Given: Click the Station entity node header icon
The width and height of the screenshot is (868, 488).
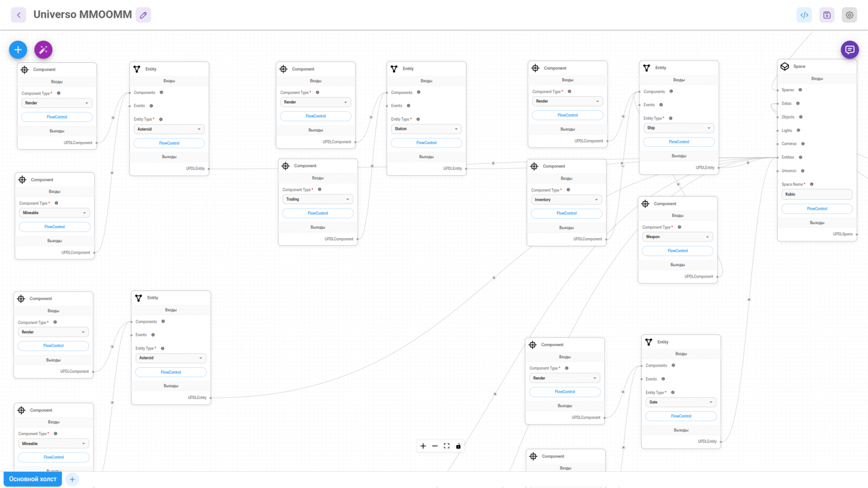Looking at the screenshot, I should coord(394,68).
